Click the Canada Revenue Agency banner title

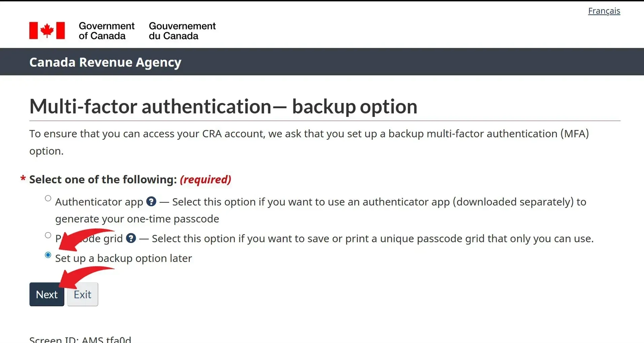(x=105, y=62)
